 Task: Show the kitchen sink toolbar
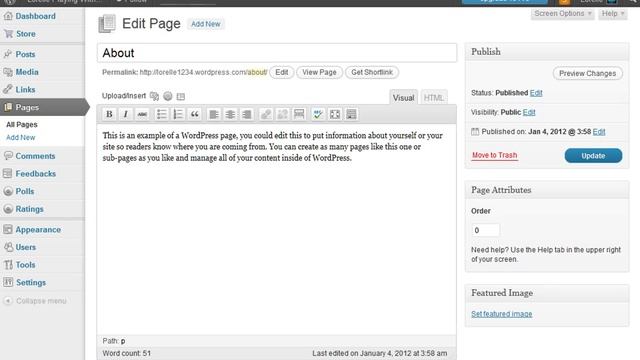tap(351, 114)
